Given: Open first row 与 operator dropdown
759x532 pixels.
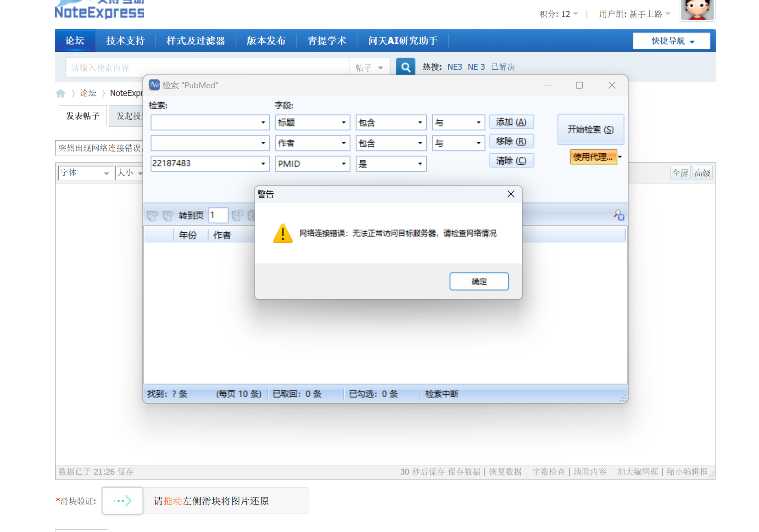Looking at the screenshot, I should point(479,123).
